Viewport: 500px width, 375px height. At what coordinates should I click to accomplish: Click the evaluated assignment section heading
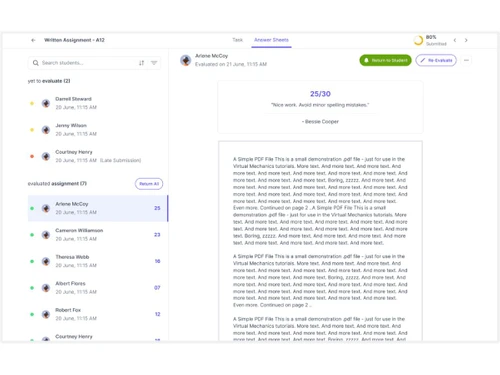(57, 184)
